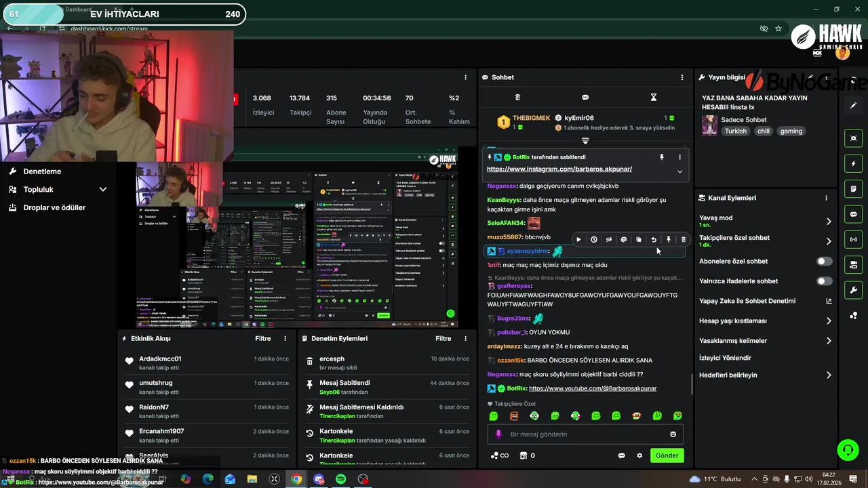The height and width of the screenshot is (488, 868).
Task: Open File Explorer from taskbar
Action: tap(252, 479)
